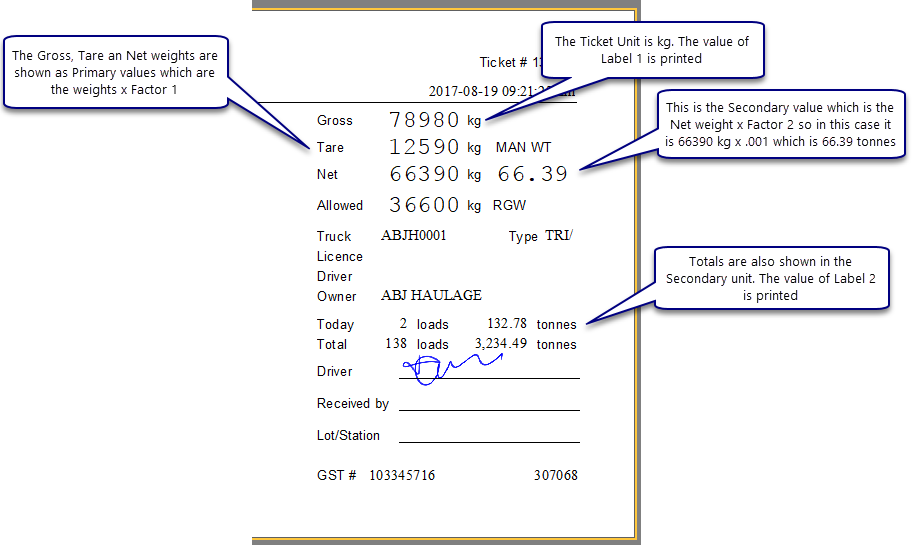The width and height of the screenshot is (912, 545).
Task: Click today's total 132.78 tonnes
Action: 507,324
